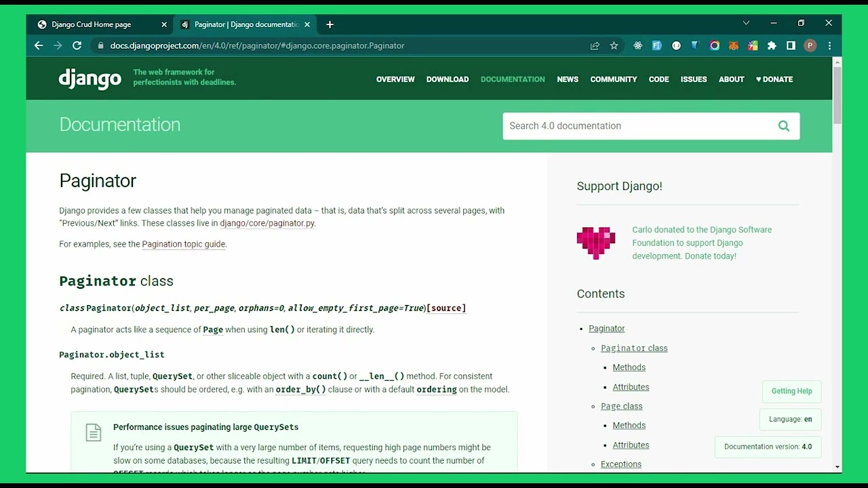Screen dimensions: 868x488
Task: Open the React Developer Tools extension
Action: click(x=637, y=45)
